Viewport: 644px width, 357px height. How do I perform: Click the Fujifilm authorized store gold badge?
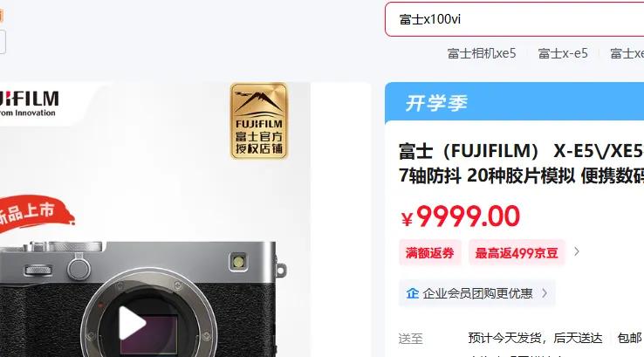coord(259,120)
